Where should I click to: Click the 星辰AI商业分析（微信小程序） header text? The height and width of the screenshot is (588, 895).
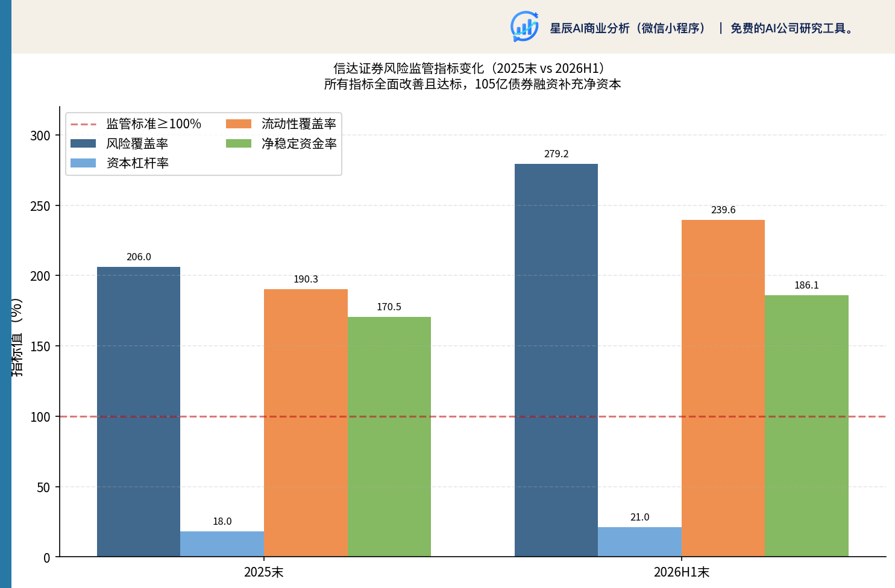click(x=627, y=28)
